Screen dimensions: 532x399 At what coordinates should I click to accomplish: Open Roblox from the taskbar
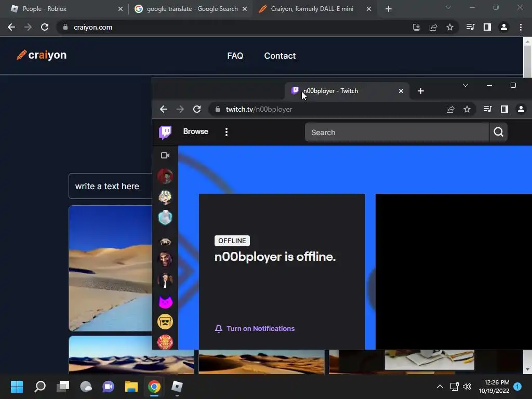coord(177,387)
